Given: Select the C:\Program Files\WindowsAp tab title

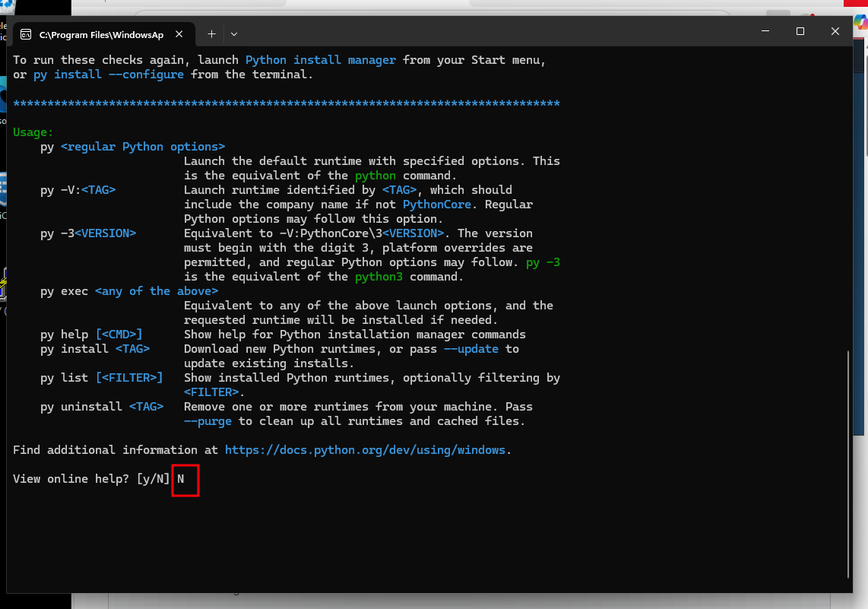Looking at the screenshot, I should tap(101, 34).
